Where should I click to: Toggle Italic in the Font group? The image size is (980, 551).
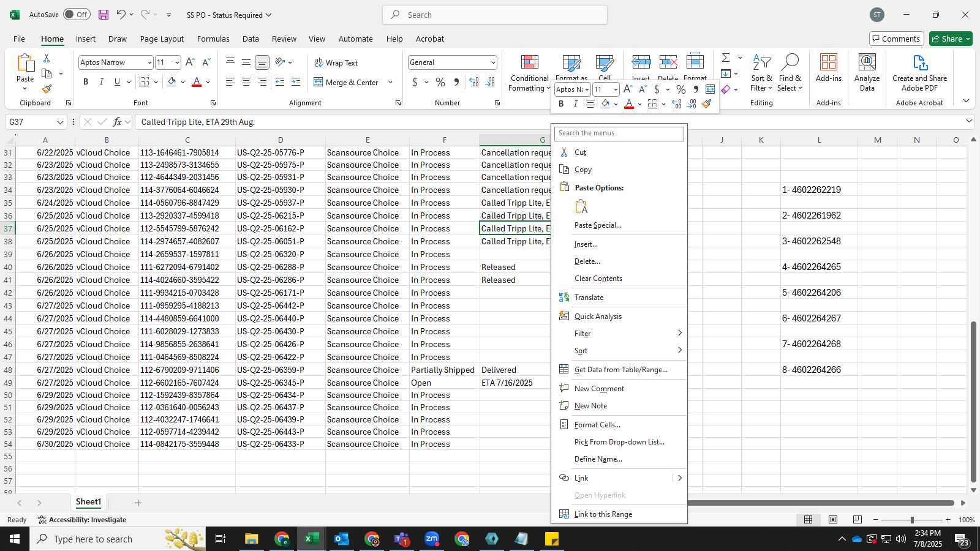point(101,82)
